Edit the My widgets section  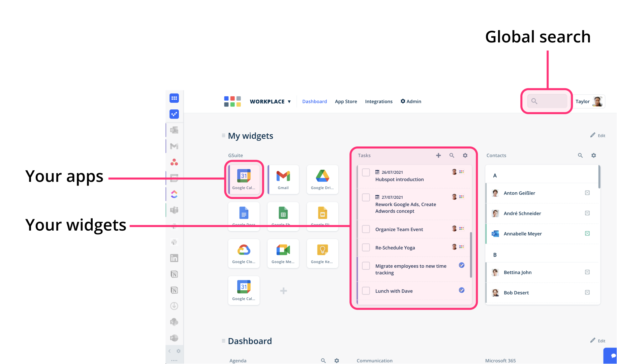598,135
